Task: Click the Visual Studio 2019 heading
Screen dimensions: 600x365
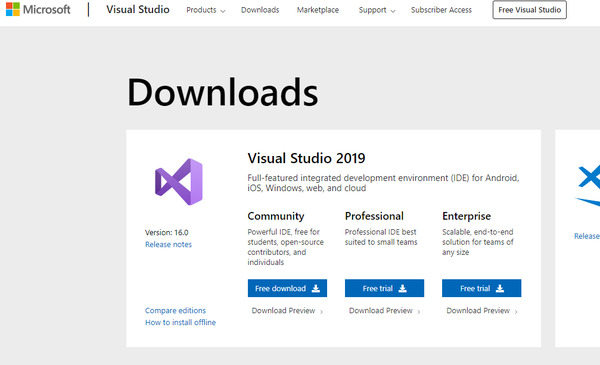Action: pyautogui.click(x=307, y=158)
